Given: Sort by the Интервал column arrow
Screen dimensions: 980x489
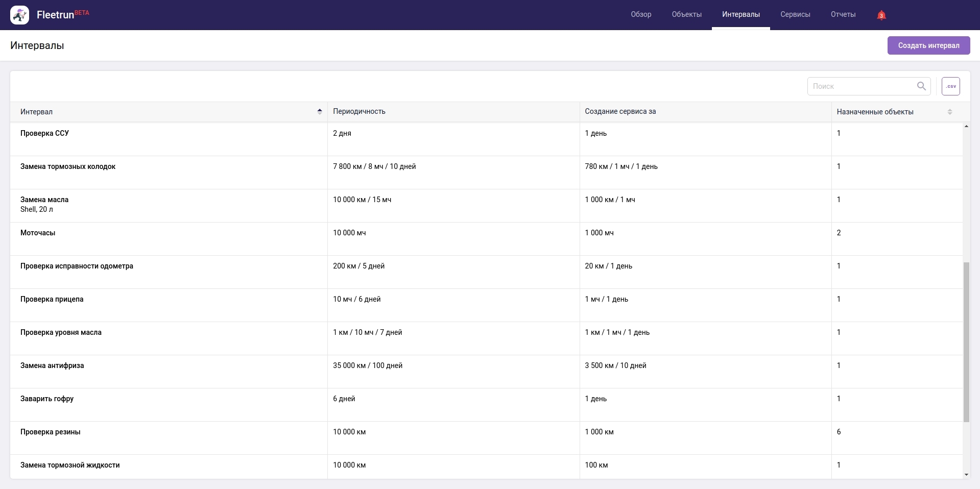Looking at the screenshot, I should point(320,112).
